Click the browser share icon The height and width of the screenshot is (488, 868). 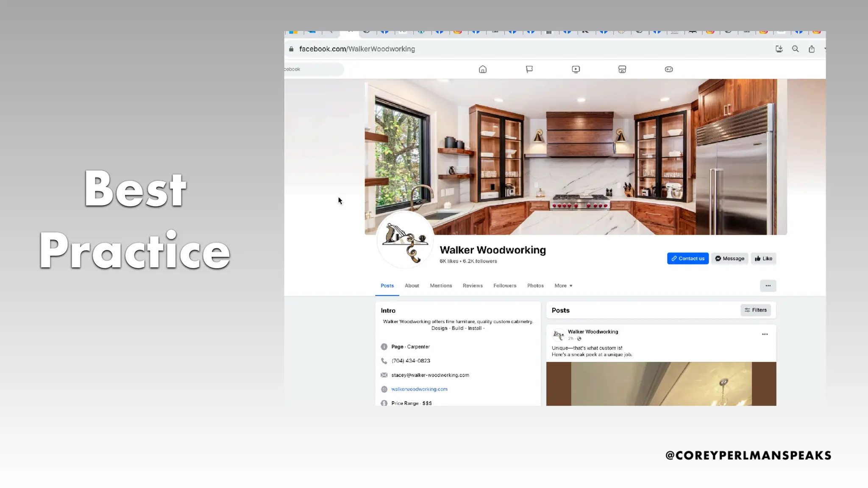coord(811,49)
